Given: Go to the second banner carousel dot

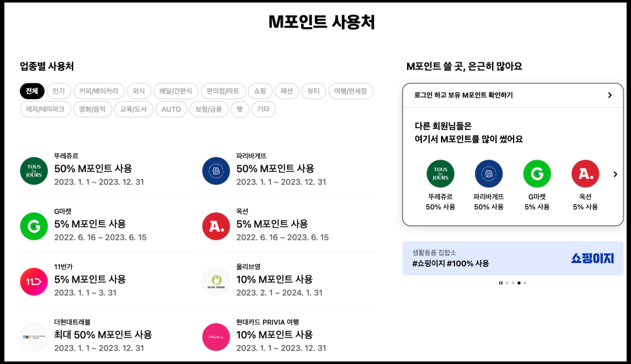Looking at the screenshot, I should click(x=513, y=283).
